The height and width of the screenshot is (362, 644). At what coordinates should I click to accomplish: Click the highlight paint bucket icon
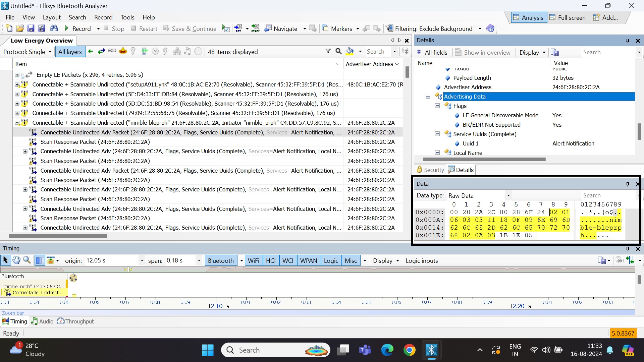(350, 51)
